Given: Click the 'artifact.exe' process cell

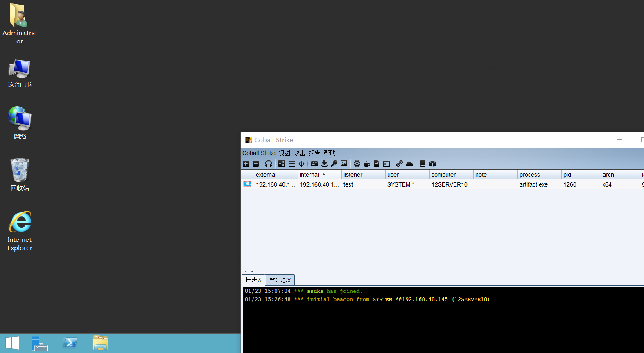Looking at the screenshot, I should [x=539, y=184].
